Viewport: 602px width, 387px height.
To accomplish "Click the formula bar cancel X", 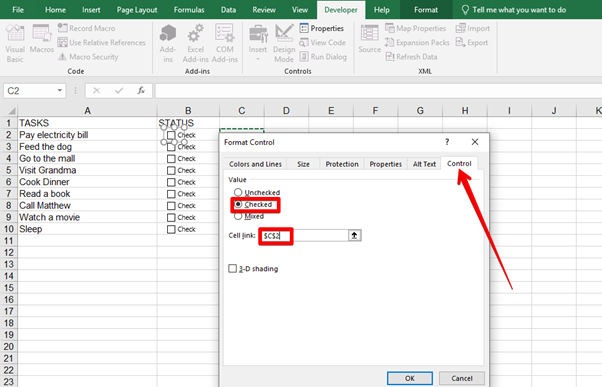I will click(x=96, y=91).
